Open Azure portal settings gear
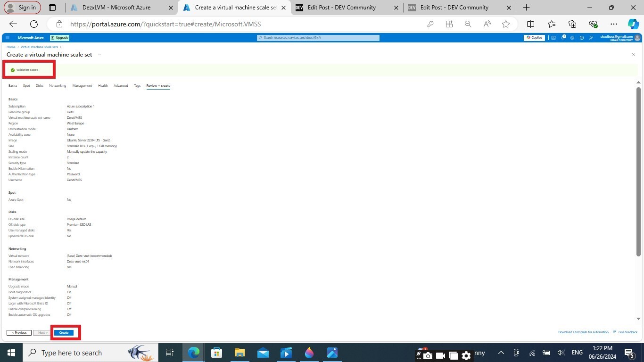This screenshot has height=362, width=644. pos(572,38)
